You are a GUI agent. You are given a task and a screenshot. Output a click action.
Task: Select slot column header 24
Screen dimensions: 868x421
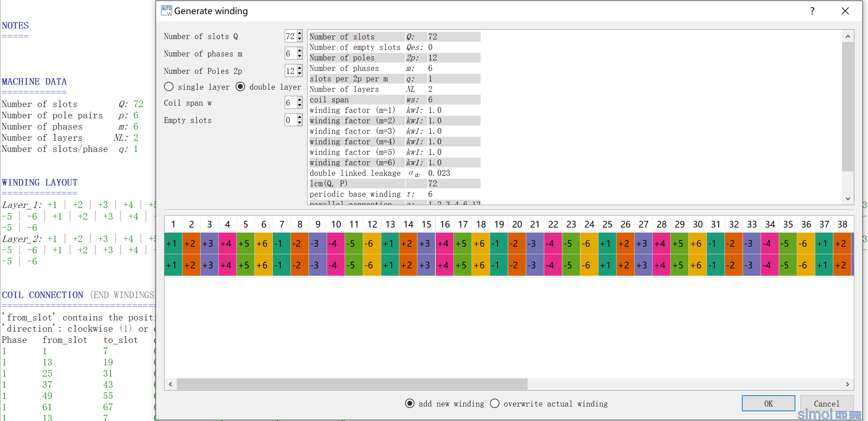[589, 224]
